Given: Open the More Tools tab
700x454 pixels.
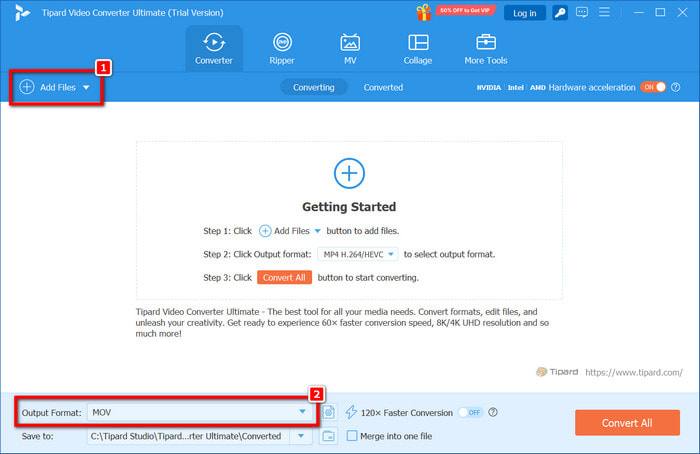Looking at the screenshot, I should tap(486, 49).
